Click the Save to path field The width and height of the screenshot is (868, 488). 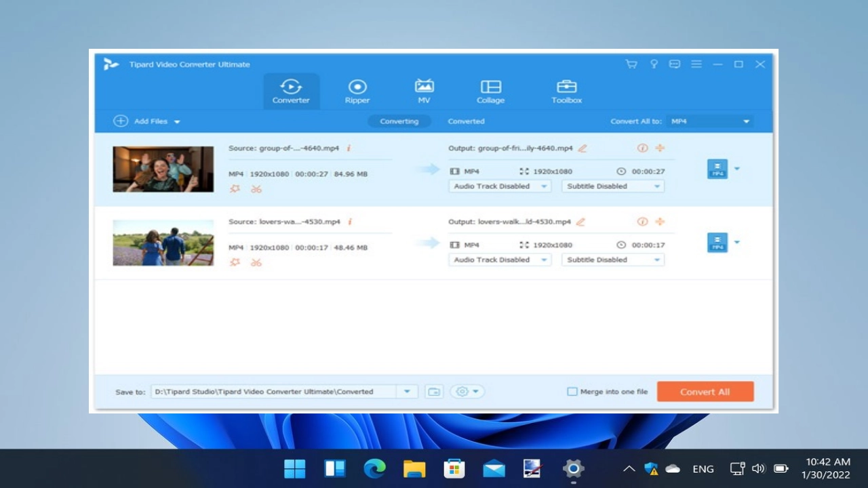273,392
